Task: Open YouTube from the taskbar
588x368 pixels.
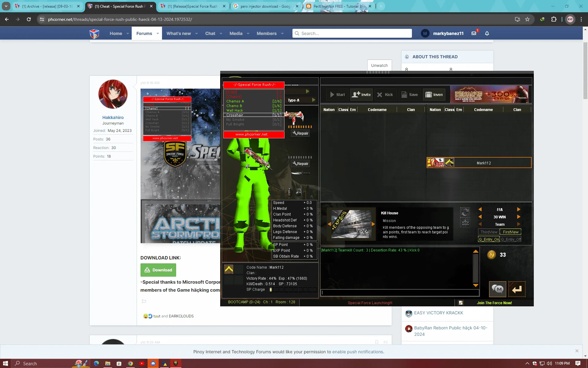Action: [141, 363]
